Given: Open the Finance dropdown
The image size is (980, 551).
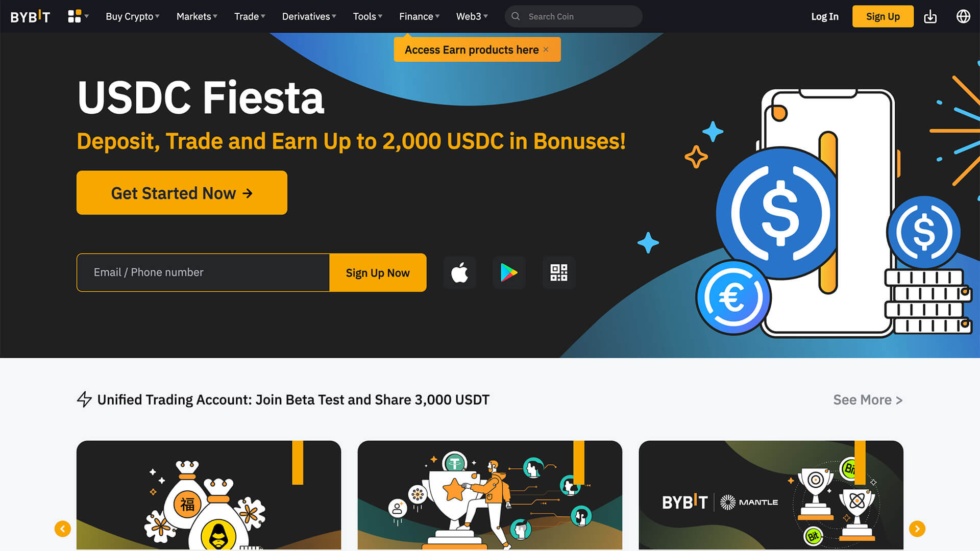Looking at the screenshot, I should pos(419,16).
